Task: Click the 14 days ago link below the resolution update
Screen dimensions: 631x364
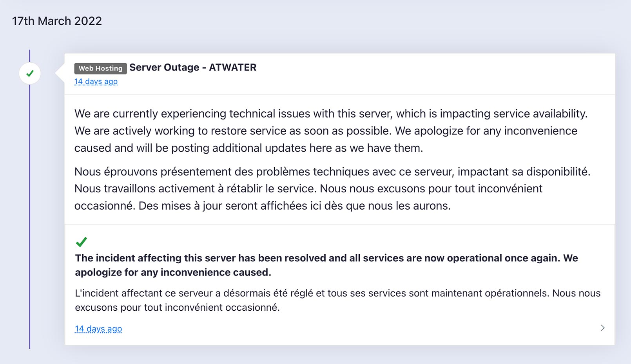Action: click(x=98, y=329)
